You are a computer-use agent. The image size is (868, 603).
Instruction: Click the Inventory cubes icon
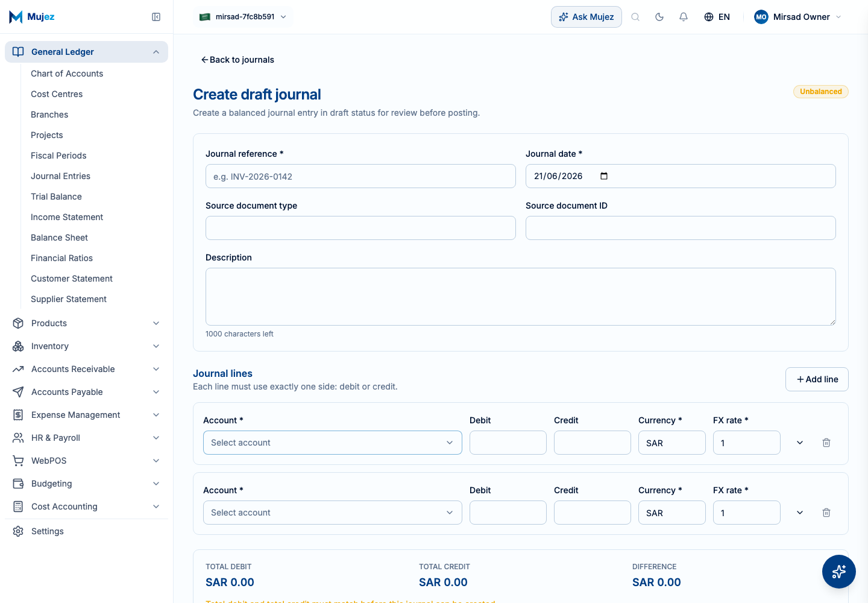[18, 346]
